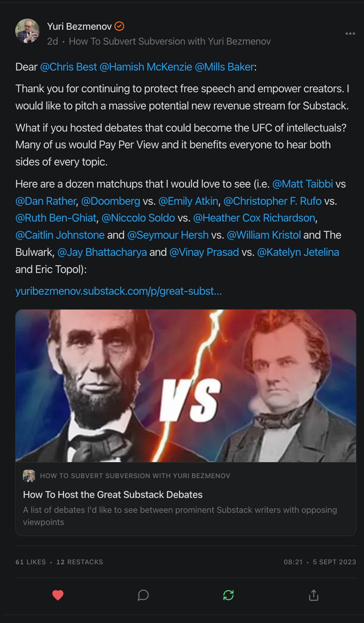364x623 pixels.
Task: Open the @Matt Taibbi mention
Action: pyautogui.click(x=303, y=184)
